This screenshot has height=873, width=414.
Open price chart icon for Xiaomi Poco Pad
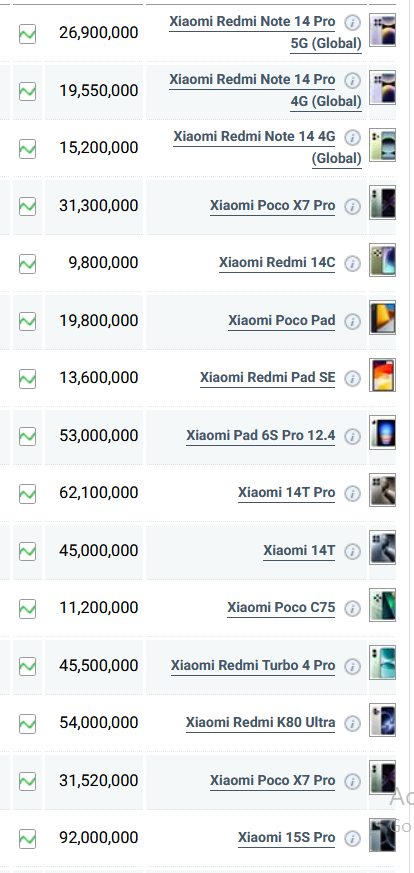pos(27,321)
